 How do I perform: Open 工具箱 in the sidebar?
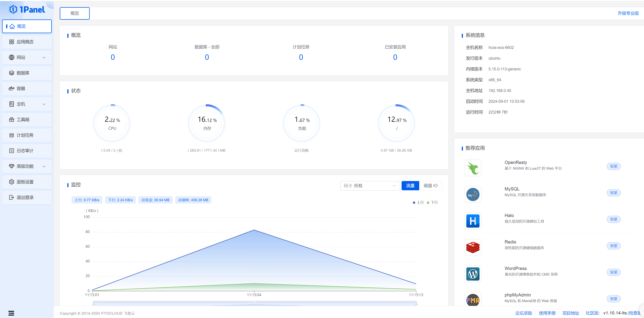(x=27, y=120)
